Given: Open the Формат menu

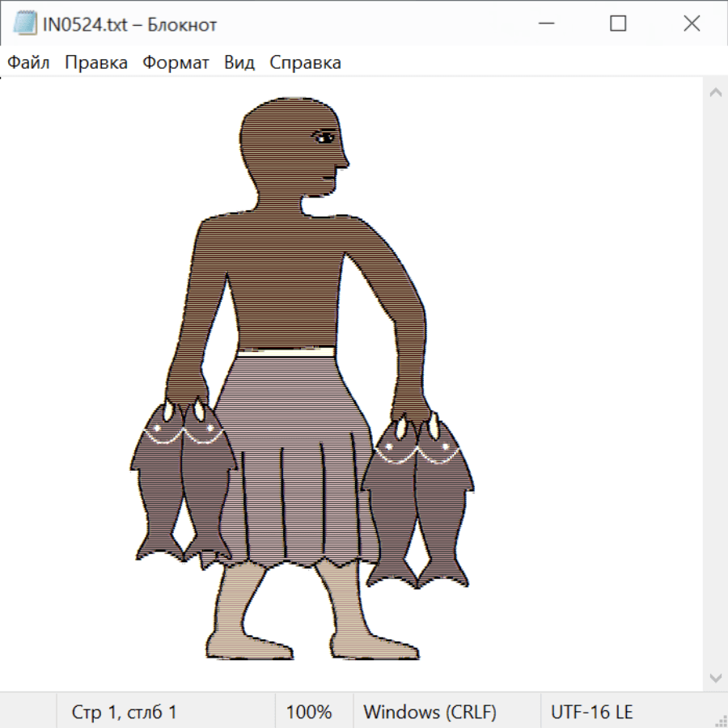Looking at the screenshot, I should tap(176, 63).
